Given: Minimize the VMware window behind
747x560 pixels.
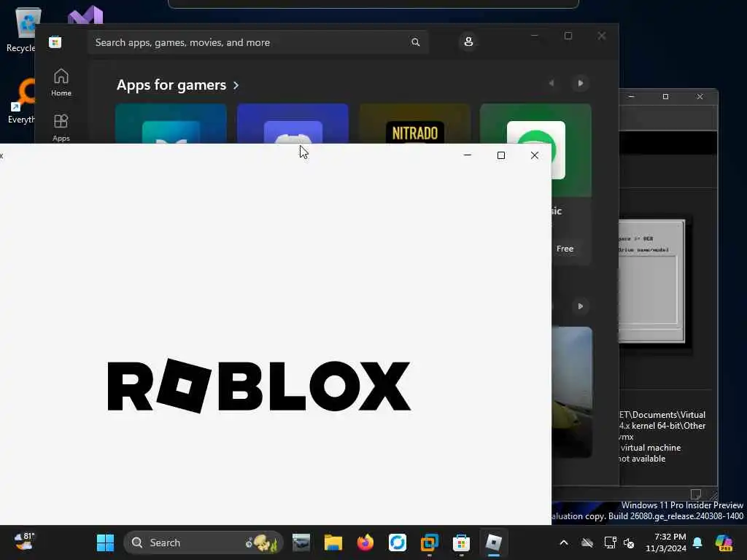Looking at the screenshot, I should (x=632, y=97).
